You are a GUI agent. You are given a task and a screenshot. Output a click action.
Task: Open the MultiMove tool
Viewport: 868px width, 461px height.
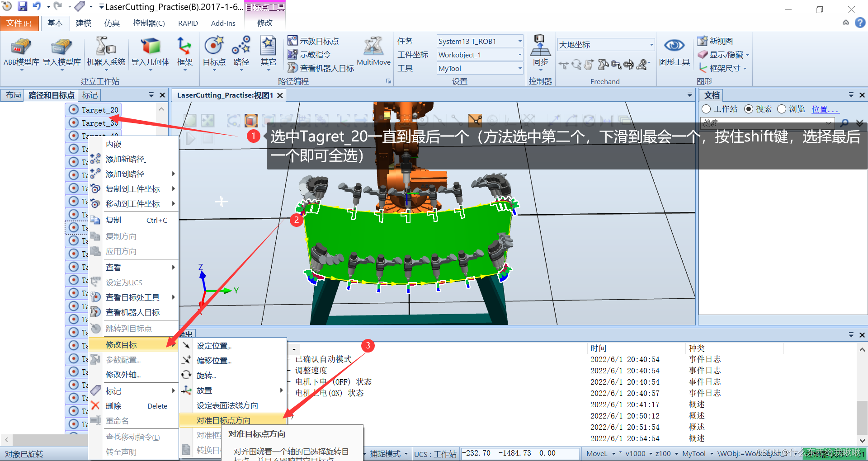pos(373,52)
